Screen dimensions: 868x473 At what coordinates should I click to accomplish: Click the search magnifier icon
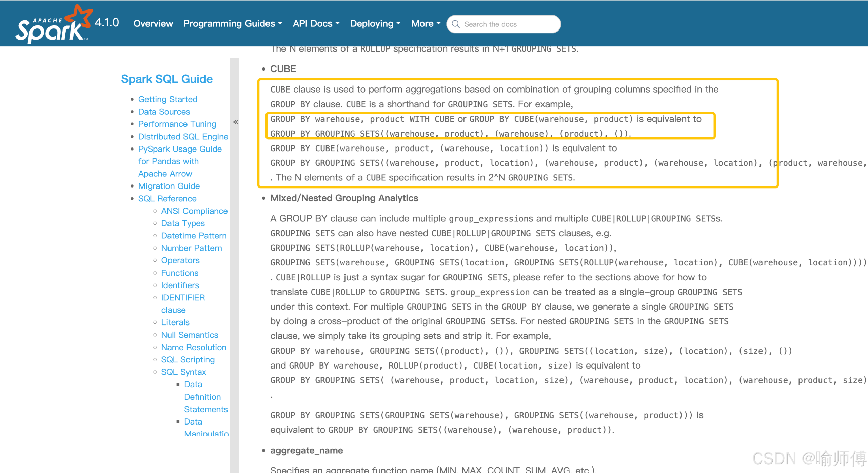[456, 24]
